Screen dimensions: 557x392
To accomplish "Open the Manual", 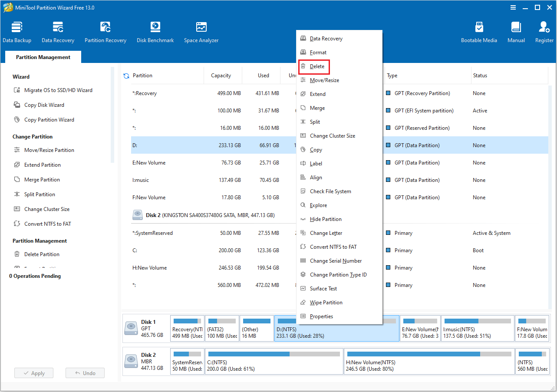I will (x=515, y=31).
